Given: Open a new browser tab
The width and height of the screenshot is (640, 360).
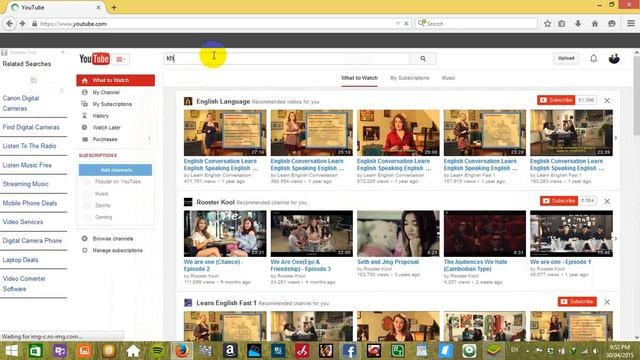Looking at the screenshot, I should point(114,7).
